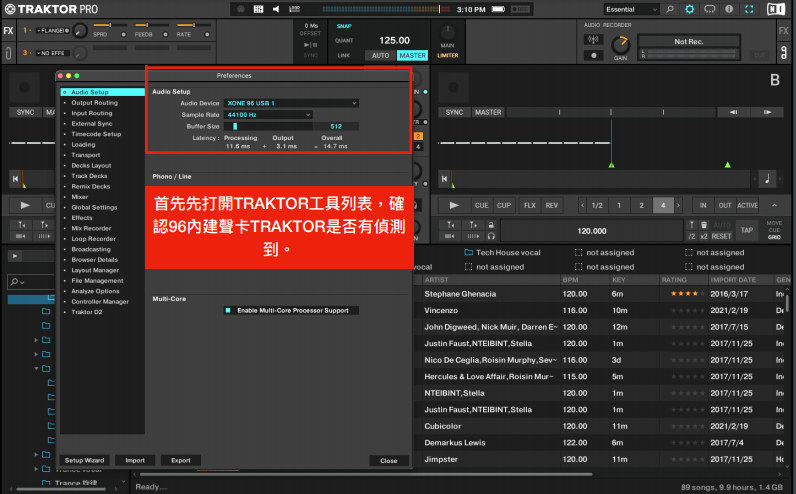Click the deck B headphone tick icon
Image resolution: width=796 pixels, height=494 pixels.
491,236
